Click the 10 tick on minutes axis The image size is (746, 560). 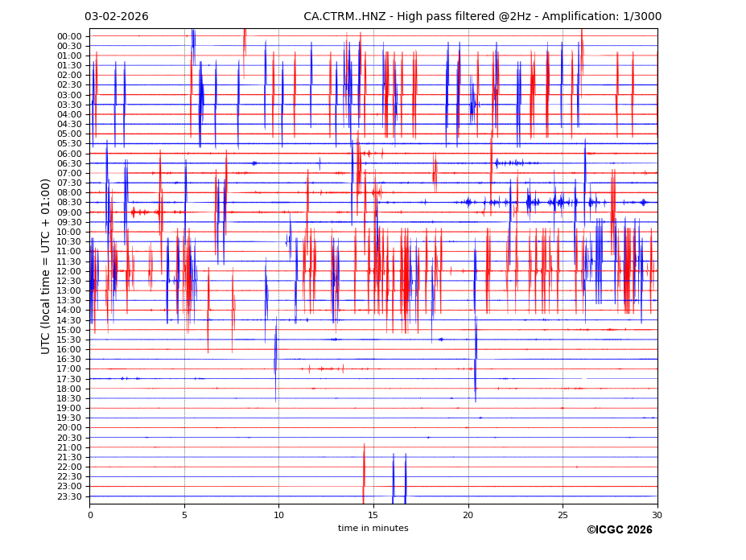click(279, 514)
